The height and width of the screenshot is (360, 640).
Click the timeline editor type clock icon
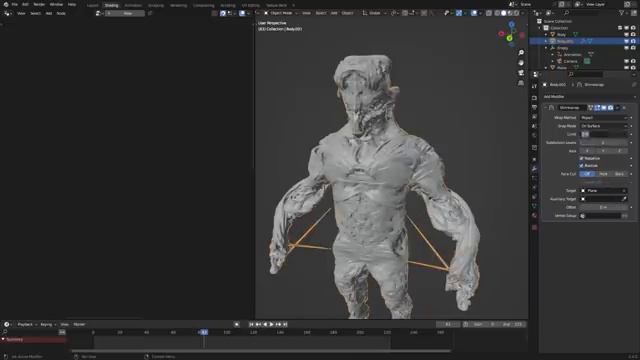tap(7, 324)
